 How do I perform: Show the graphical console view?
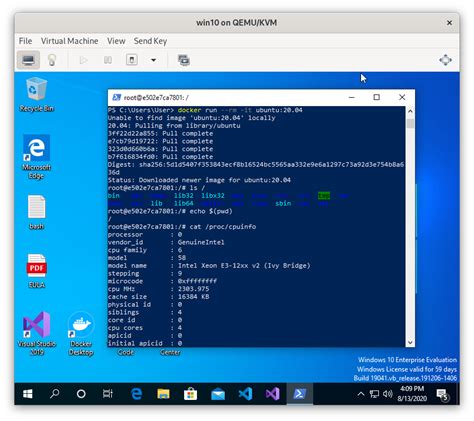28,60
